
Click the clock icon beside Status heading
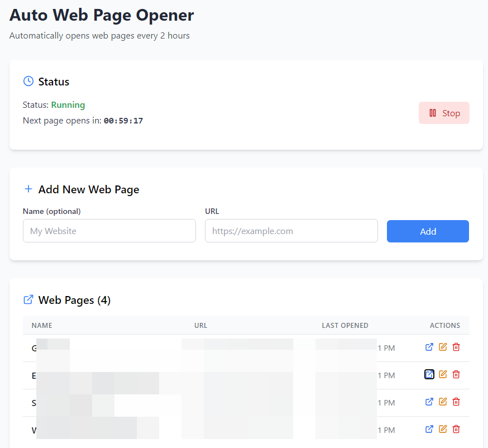click(x=28, y=82)
